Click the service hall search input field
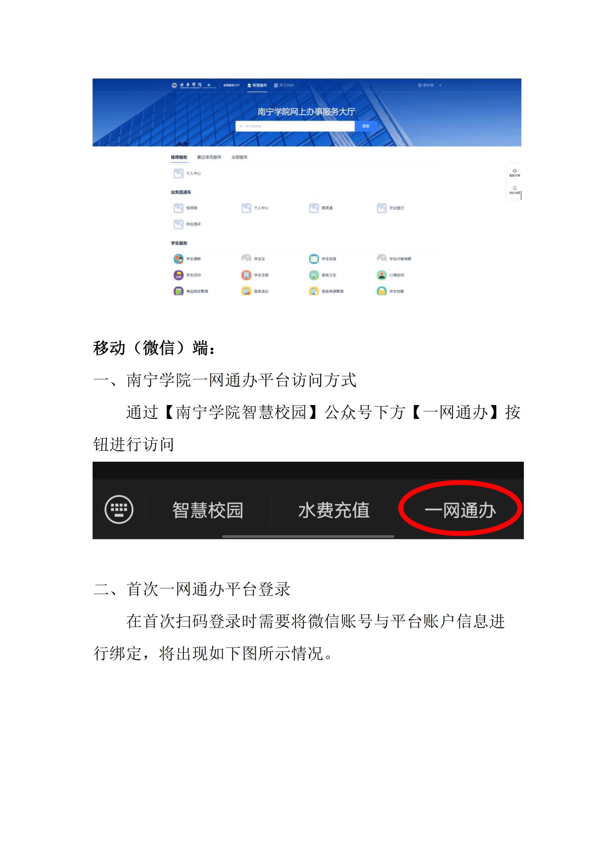The width and height of the screenshot is (614, 868). click(x=295, y=126)
